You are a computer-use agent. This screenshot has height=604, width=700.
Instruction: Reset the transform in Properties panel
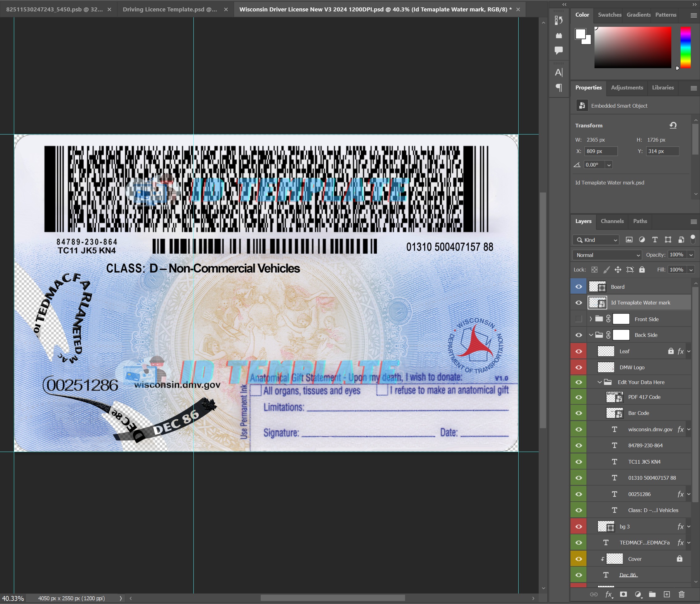point(673,125)
